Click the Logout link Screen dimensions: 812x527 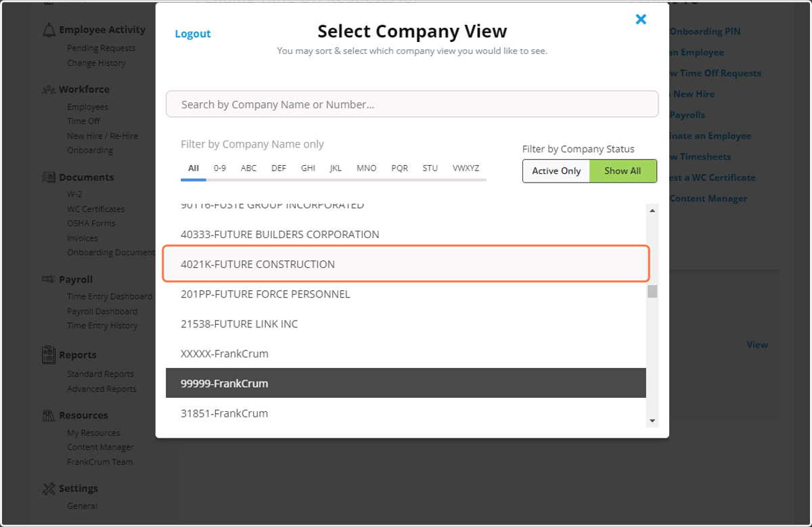tap(193, 34)
